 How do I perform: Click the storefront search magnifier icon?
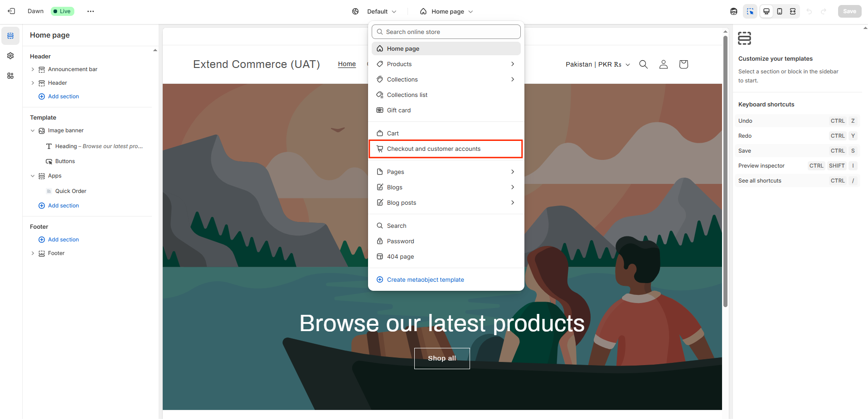(x=643, y=64)
